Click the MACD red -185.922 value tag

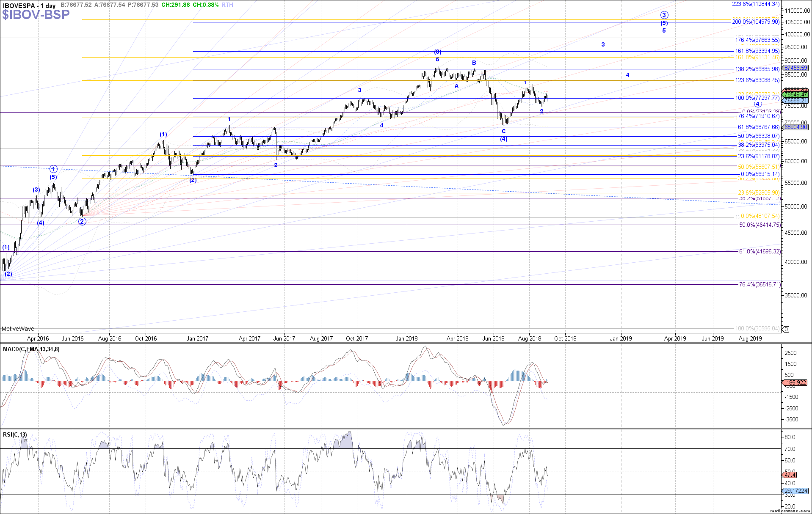795,382
